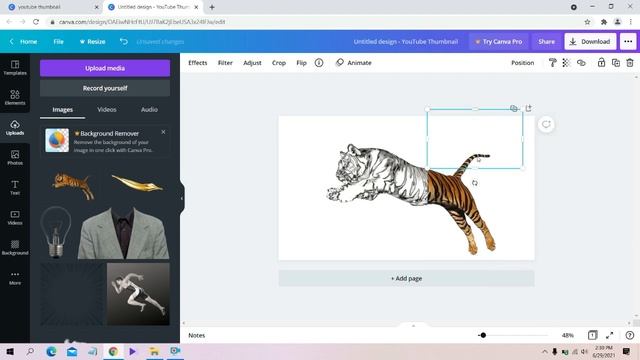
Task: Open the page grid view icon
Action: [x=592, y=335]
